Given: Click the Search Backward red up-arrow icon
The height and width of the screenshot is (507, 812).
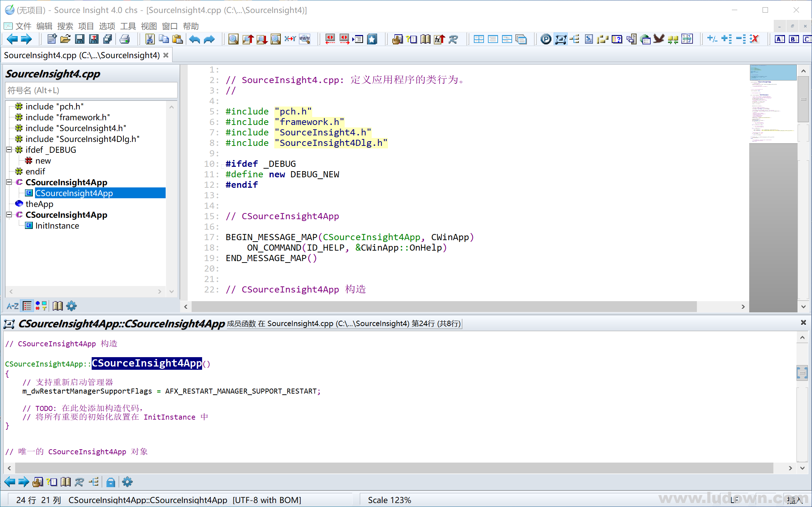Looking at the screenshot, I should [x=248, y=39].
